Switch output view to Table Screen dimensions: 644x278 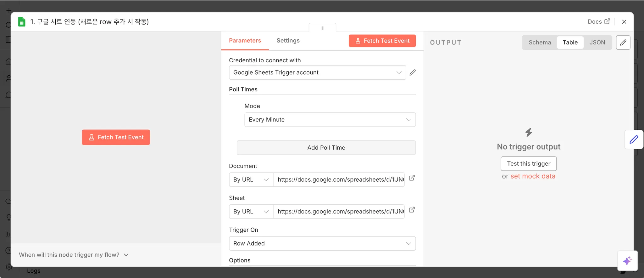pyautogui.click(x=570, y=43)
